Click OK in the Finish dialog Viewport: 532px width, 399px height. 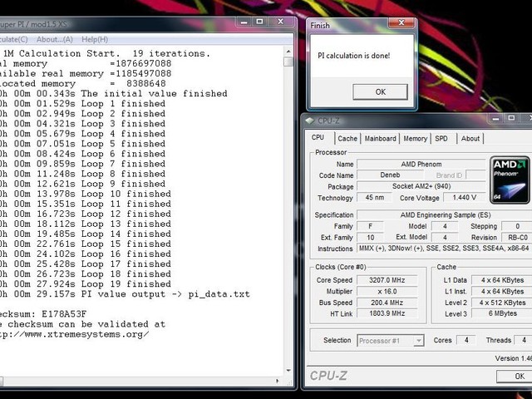(380, 92)
